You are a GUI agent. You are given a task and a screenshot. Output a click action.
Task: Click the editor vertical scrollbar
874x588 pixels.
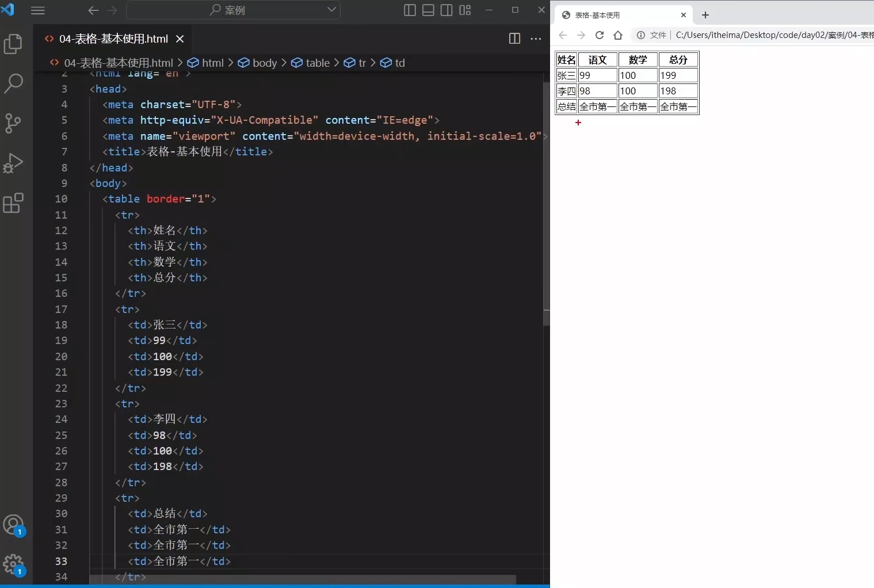pyautogui.click(x=546, y=204)
